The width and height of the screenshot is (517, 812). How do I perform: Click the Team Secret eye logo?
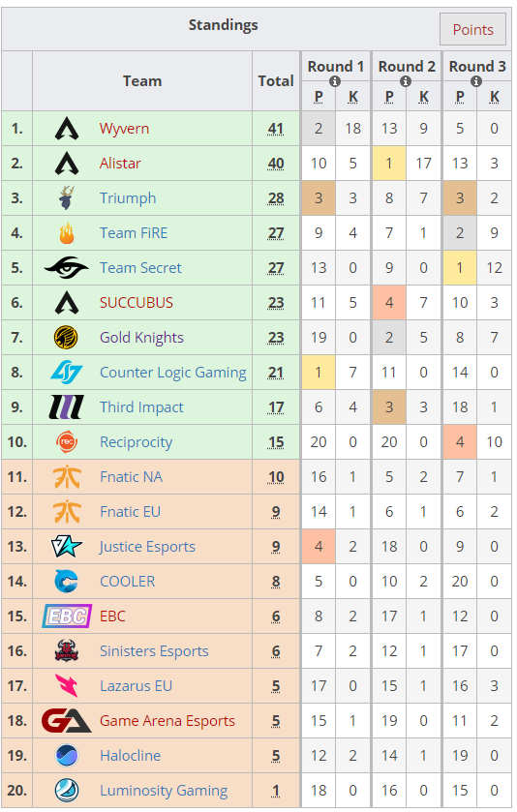pyautogui.click(x=66, y=268)
